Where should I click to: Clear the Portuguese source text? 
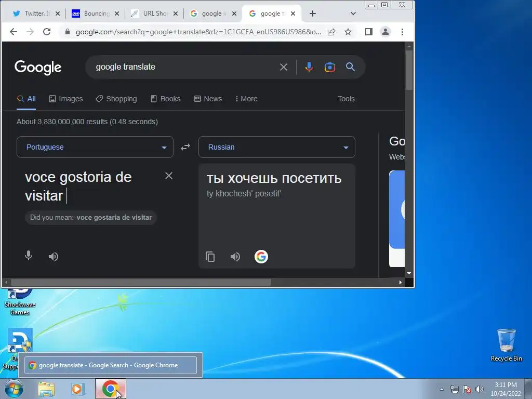coord(169,176)
